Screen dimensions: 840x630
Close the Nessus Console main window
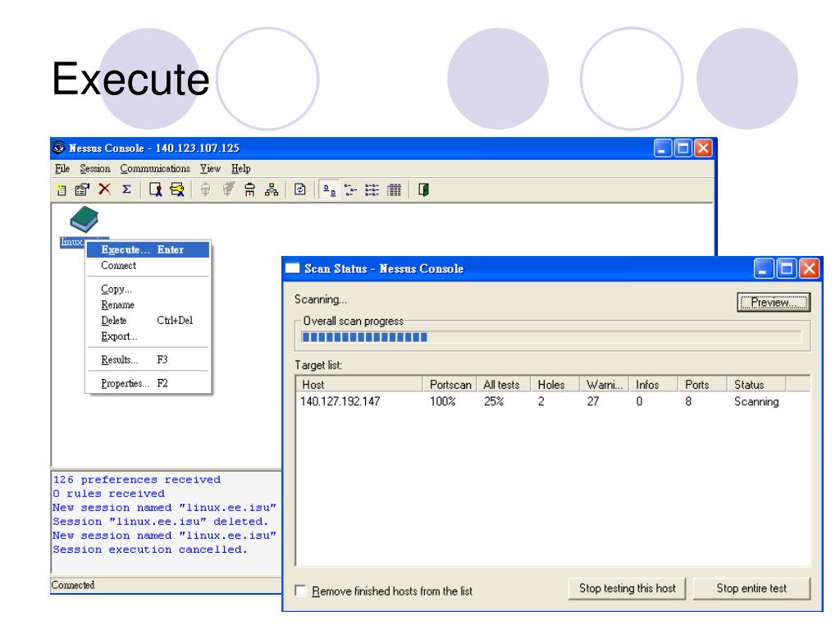[703, 148]
